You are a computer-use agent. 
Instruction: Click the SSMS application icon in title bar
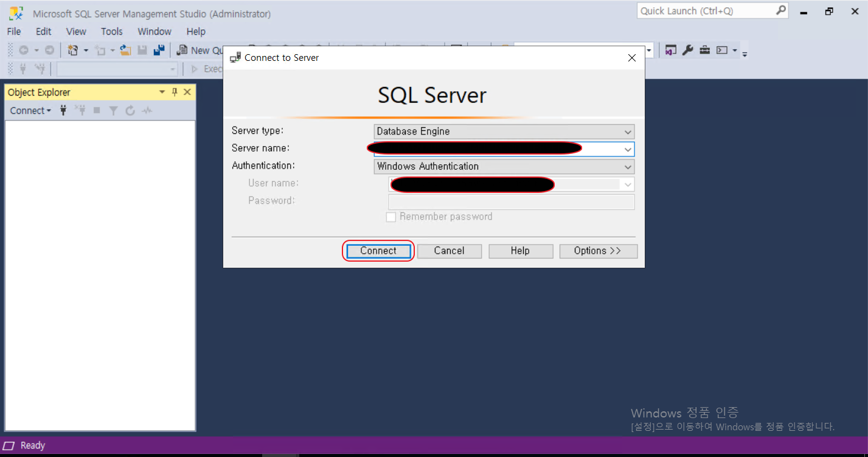click(x=16, y=13)
